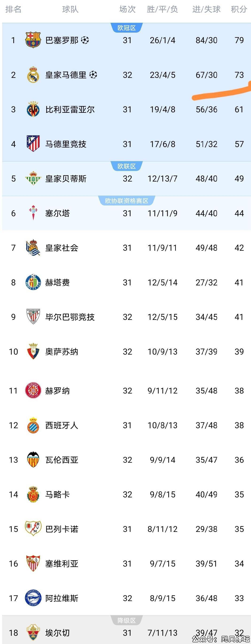Open team name 奥萨苏纳
251x644 pixels.
click(62, 352)
